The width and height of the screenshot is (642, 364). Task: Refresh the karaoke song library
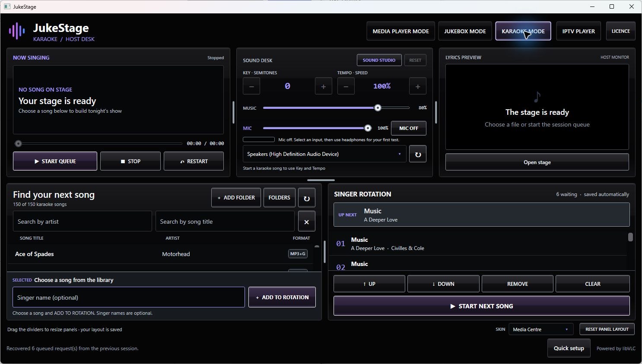pos(307,198)
